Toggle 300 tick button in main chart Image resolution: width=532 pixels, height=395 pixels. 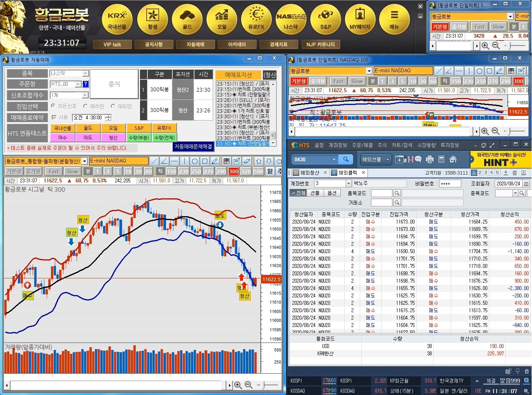point(234,171)
